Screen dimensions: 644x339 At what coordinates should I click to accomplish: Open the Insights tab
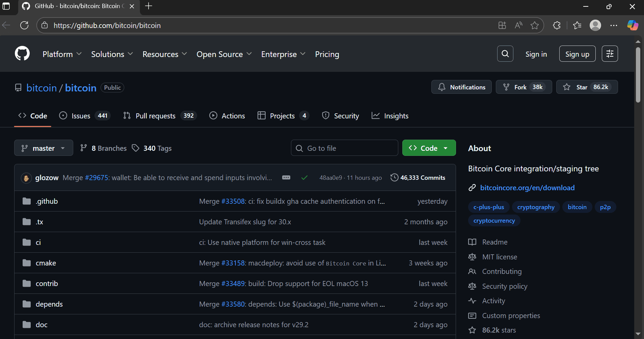390,116
